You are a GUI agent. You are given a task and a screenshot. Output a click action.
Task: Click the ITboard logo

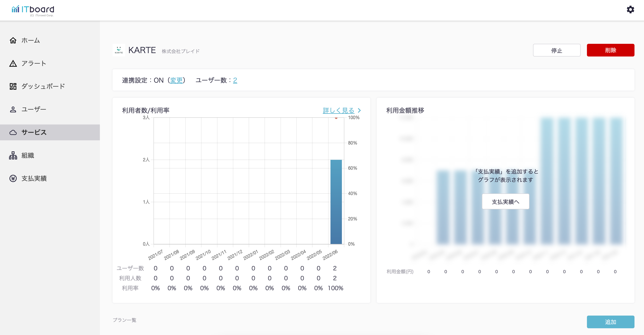pos(33,10)
